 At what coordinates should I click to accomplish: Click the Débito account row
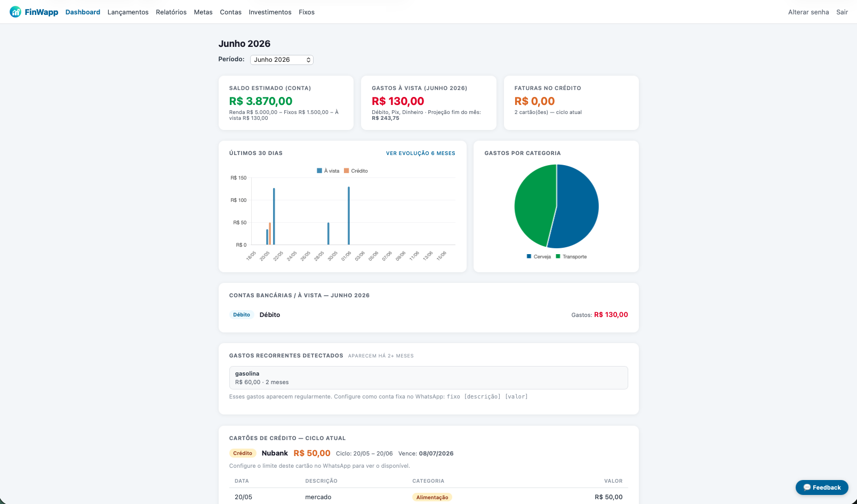[428, 315]
